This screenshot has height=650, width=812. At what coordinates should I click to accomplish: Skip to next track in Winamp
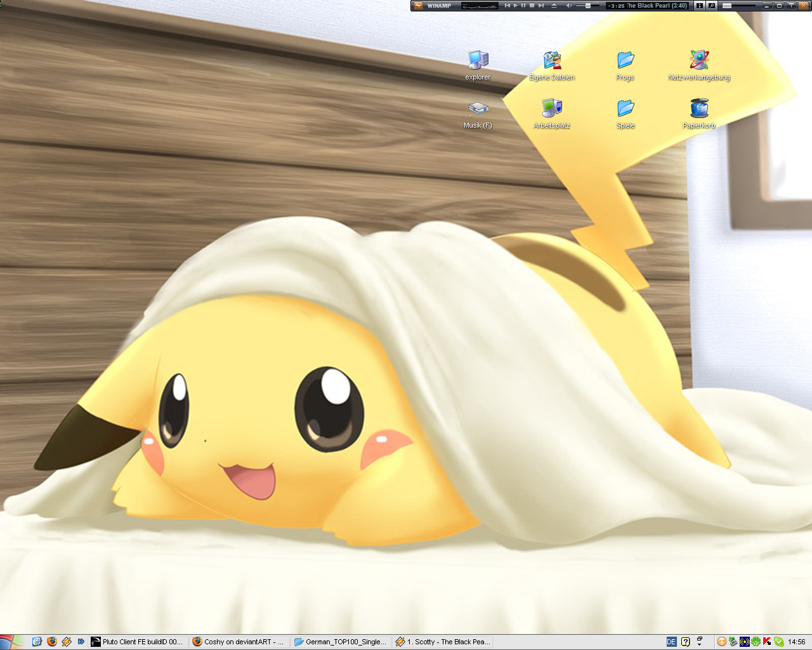click(541, 6)
